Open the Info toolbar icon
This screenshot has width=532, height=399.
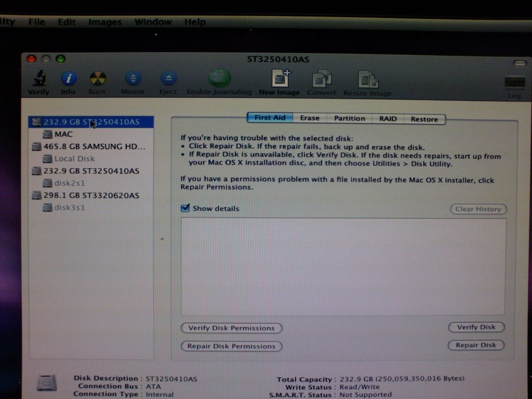click(69, 79)
